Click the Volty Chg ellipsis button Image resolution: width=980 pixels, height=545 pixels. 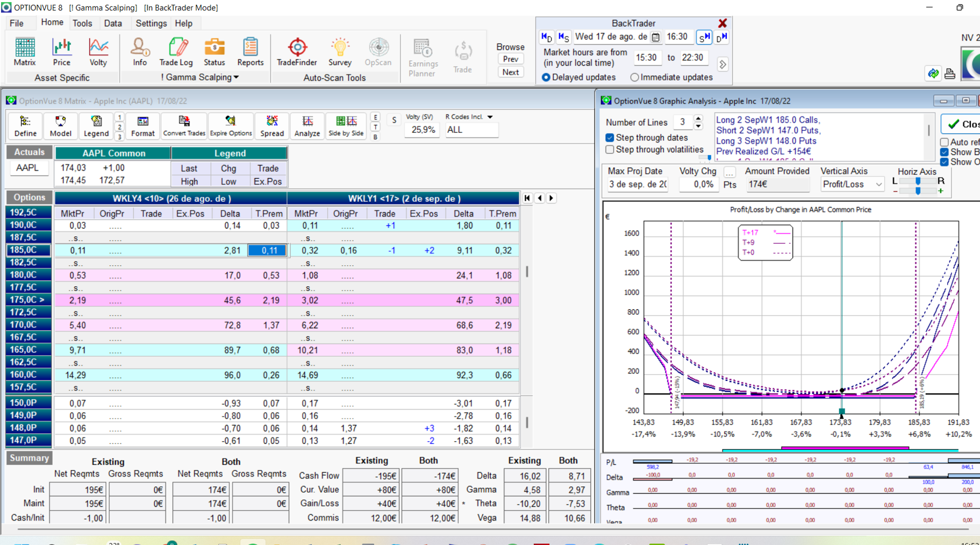729,172
